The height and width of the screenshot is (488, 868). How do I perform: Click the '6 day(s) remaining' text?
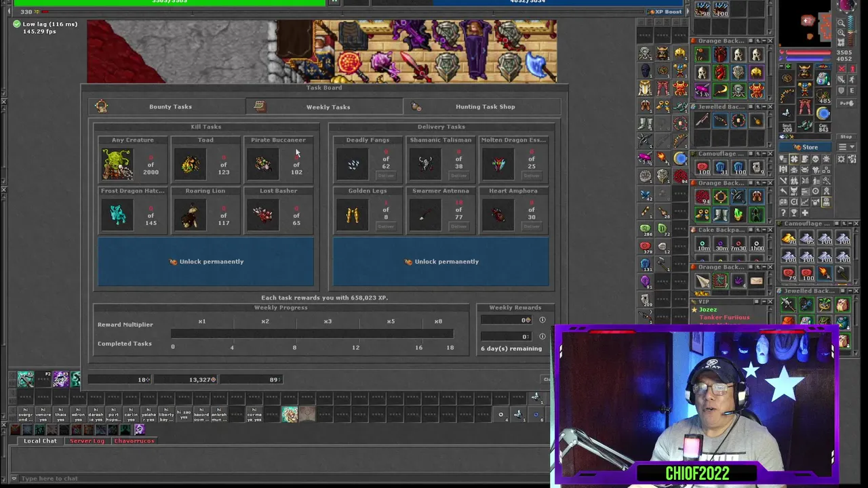coord(511,348)
